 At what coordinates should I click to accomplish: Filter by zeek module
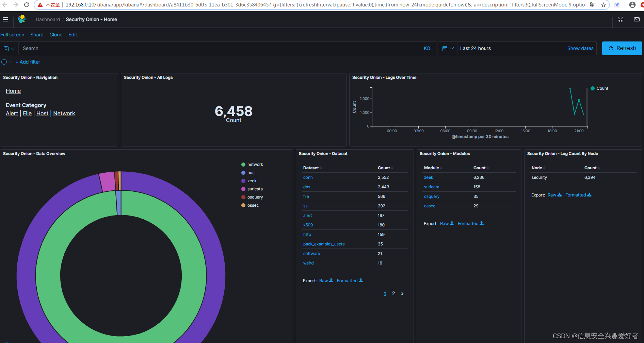click(x=429, y=177)
